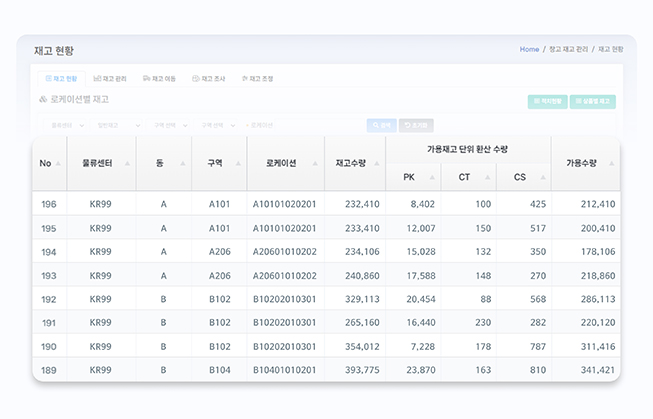The width and height of the screenshot is (653, 419).
Task: Switch to the 재고 관리 tab
Action: point(110,78)
